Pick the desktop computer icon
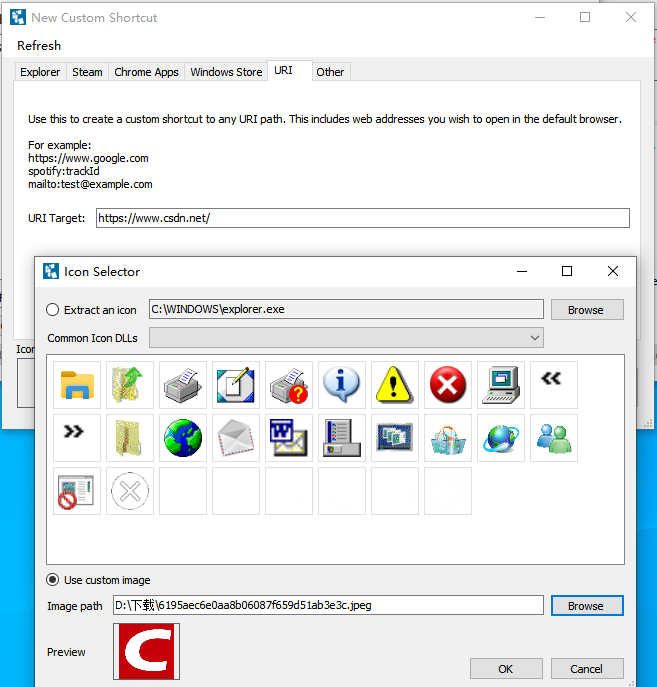The image size is (657, 687). coord(501,385)
